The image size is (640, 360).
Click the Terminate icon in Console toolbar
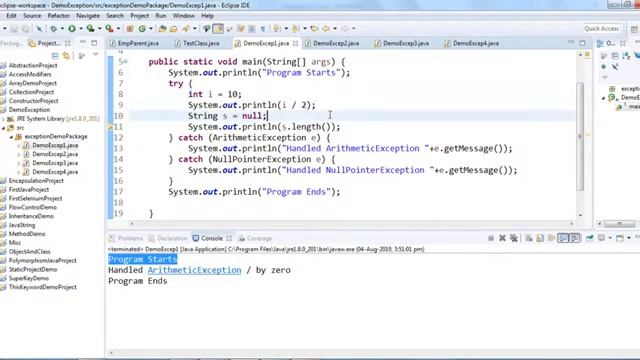(x=491, y=238)
